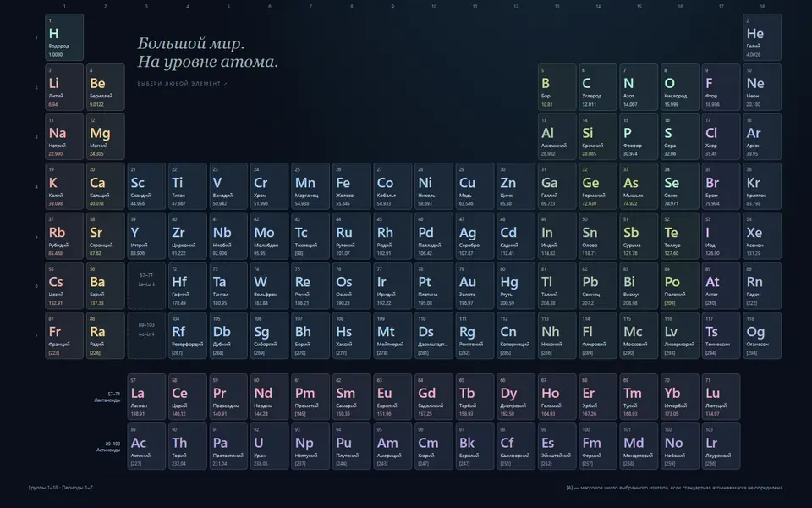The image size is (812, 508).
Task: Open the copernicium (Cn, Коперниций) tile
Action: point(516,335)
